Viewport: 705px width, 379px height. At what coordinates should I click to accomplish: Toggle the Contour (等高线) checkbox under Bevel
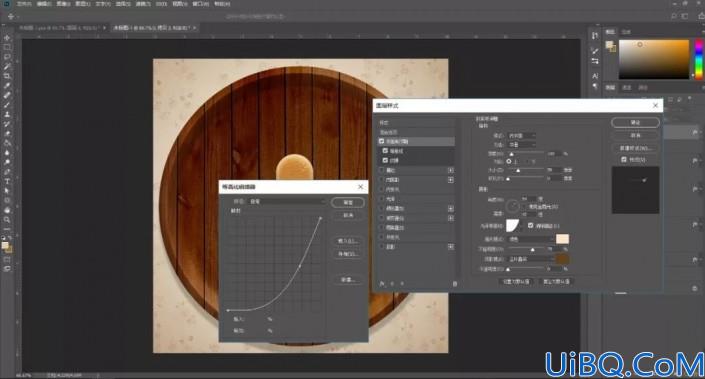[x=385, y=151]
